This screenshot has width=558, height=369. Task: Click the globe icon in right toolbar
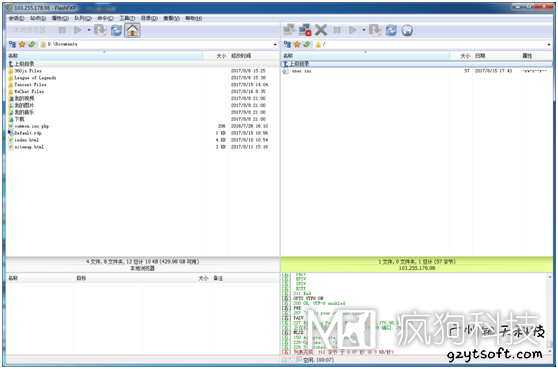tap(407, 30)
